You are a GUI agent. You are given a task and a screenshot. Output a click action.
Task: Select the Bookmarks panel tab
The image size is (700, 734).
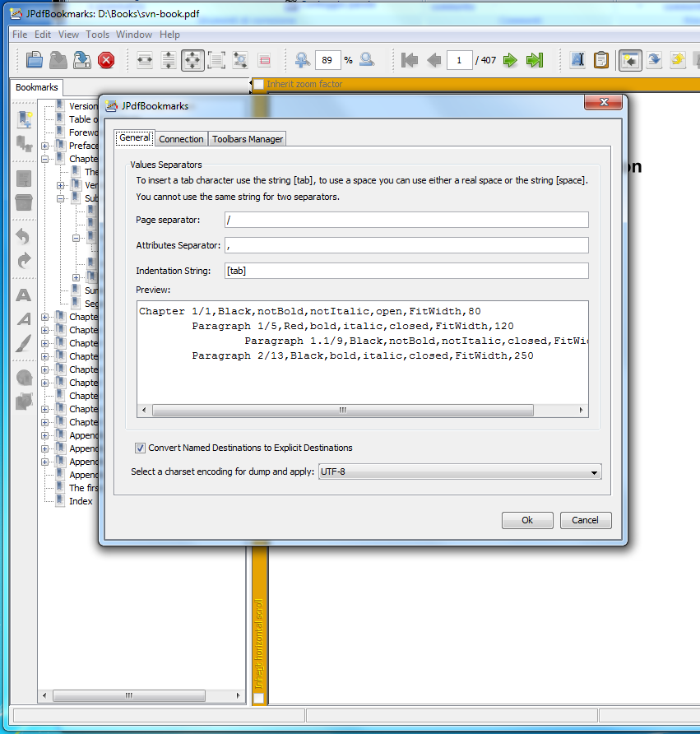click(36, 87)
